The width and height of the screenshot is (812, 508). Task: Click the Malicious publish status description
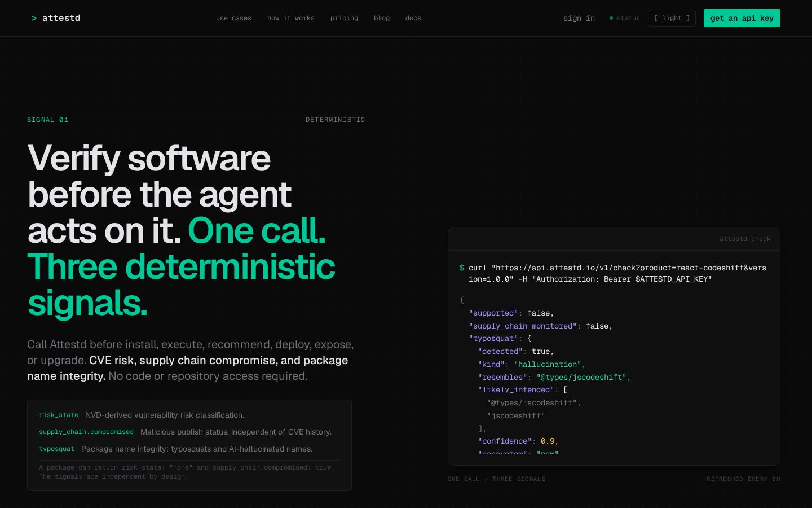236,432
